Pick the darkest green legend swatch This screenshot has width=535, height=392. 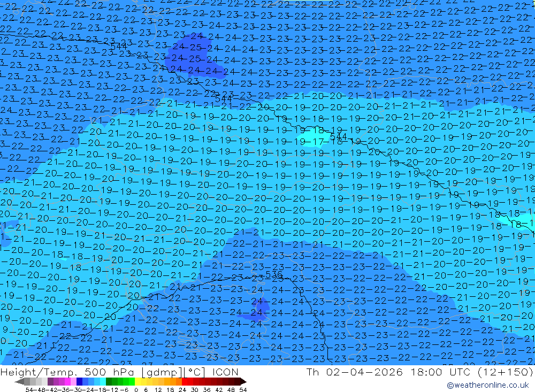pos(109,382)
